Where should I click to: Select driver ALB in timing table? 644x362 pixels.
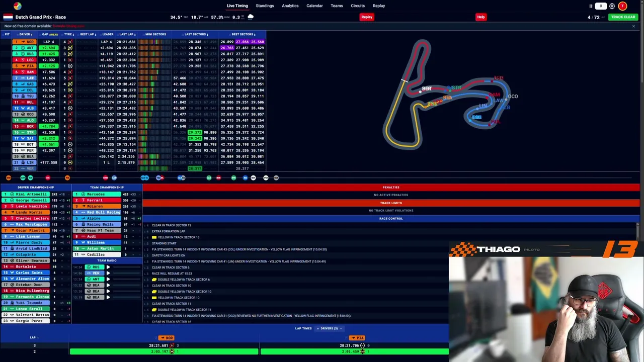25,108
